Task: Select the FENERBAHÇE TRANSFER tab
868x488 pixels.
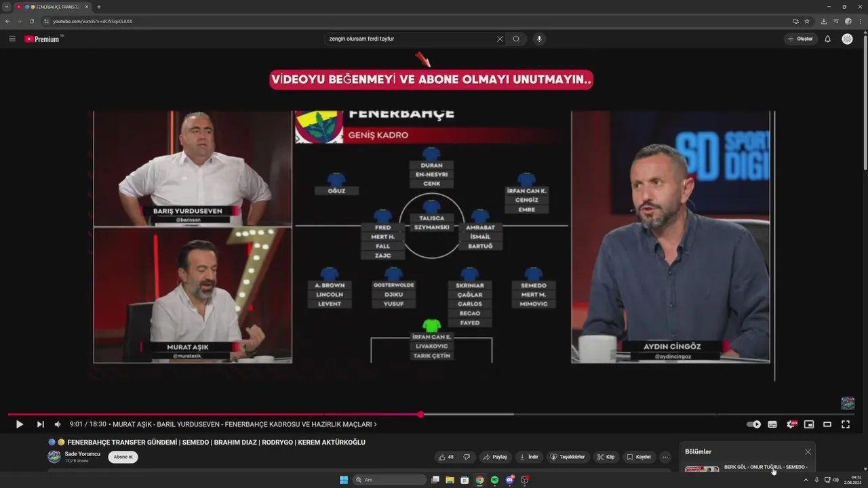Action: 53,7
